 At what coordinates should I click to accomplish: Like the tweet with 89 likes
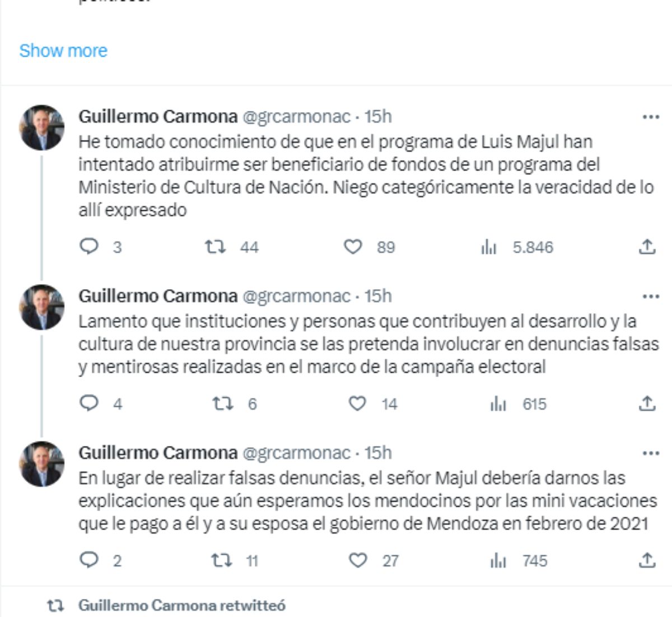pyautogui.click(x=353, y=247)
